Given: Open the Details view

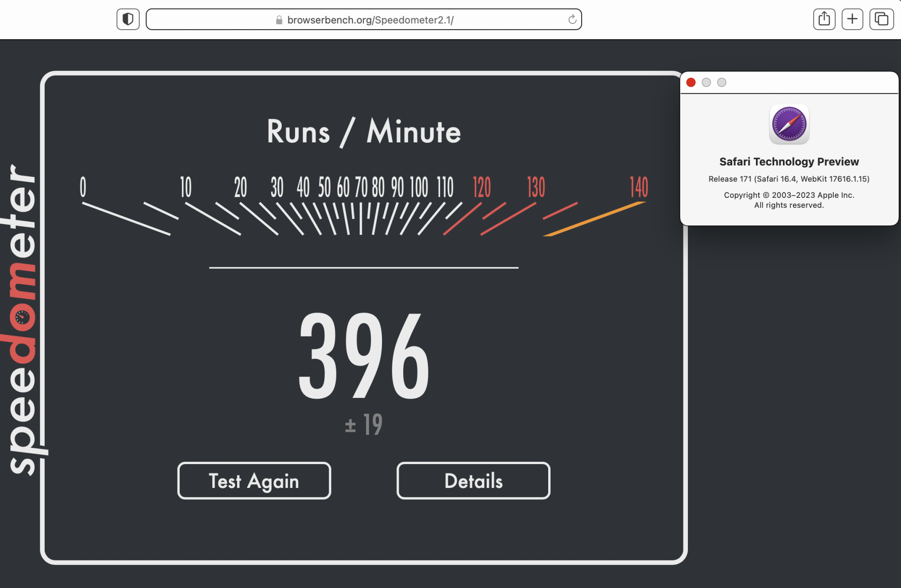Looking at the screenshot, I should pyautogui.click(x=473, y=481).
